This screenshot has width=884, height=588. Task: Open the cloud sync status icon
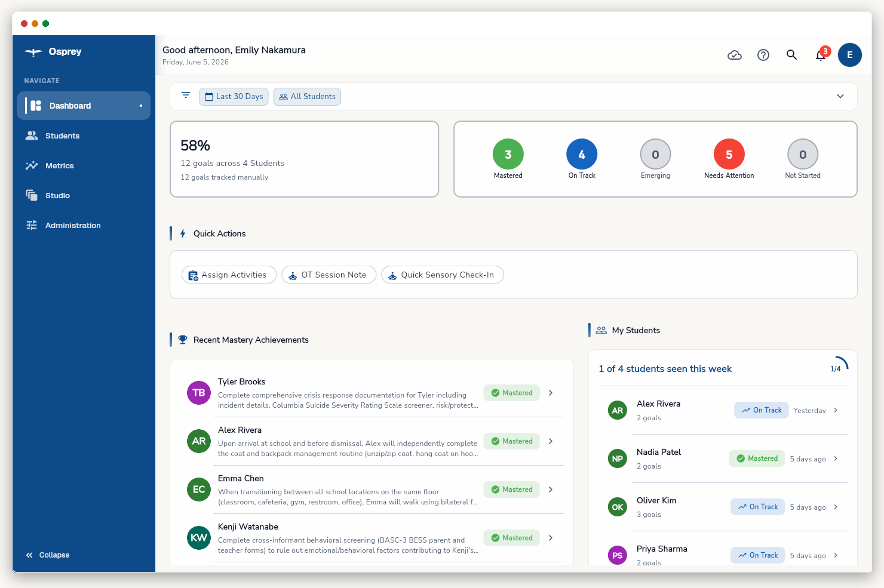point(735,55)
